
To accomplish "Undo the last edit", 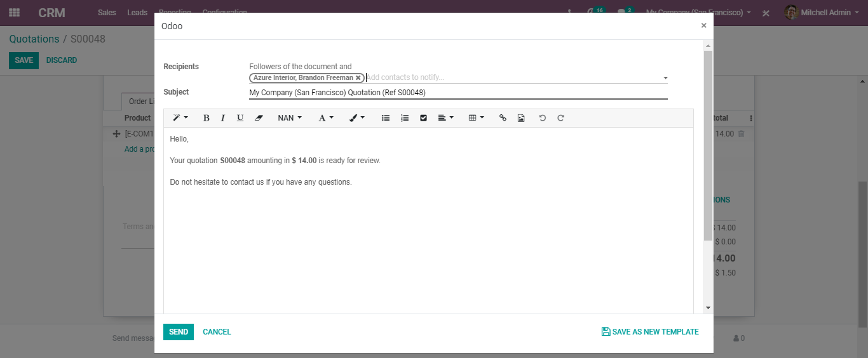I will 542,118.
